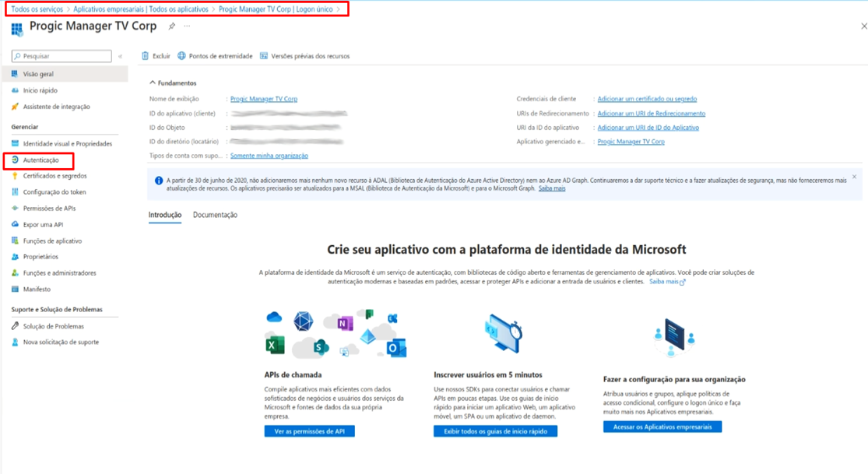Viewport: 868px width, 474px height.
Task: Focus the Pesquisar search field
Action: (x=61, y=56)
